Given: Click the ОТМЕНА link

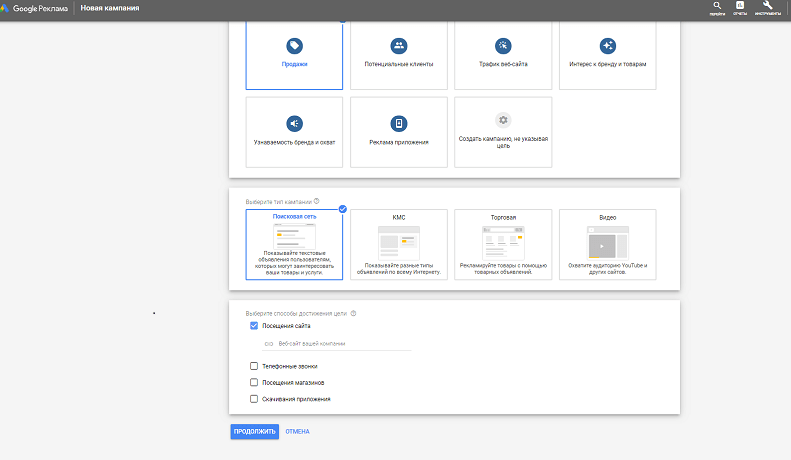Looking at the screenshot, I should coord(298,431).
